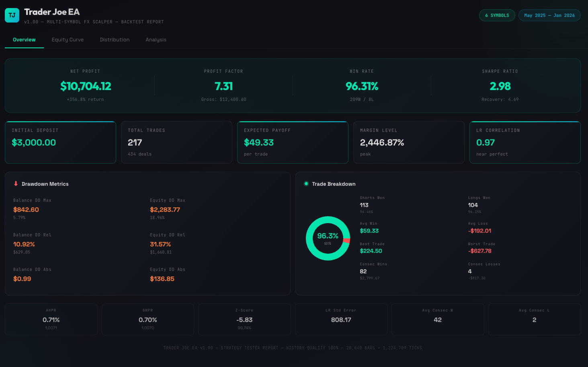
Task: Select the GHPR value 0.70%
Action: tap(148, 320)
